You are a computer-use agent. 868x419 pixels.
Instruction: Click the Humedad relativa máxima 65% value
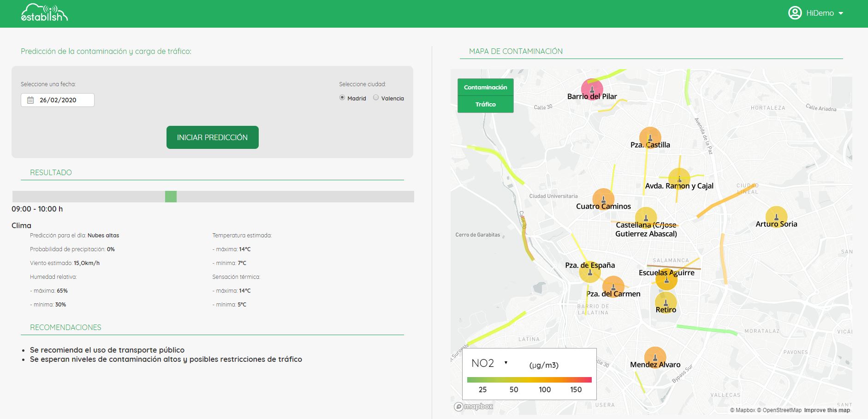(62, 291)
